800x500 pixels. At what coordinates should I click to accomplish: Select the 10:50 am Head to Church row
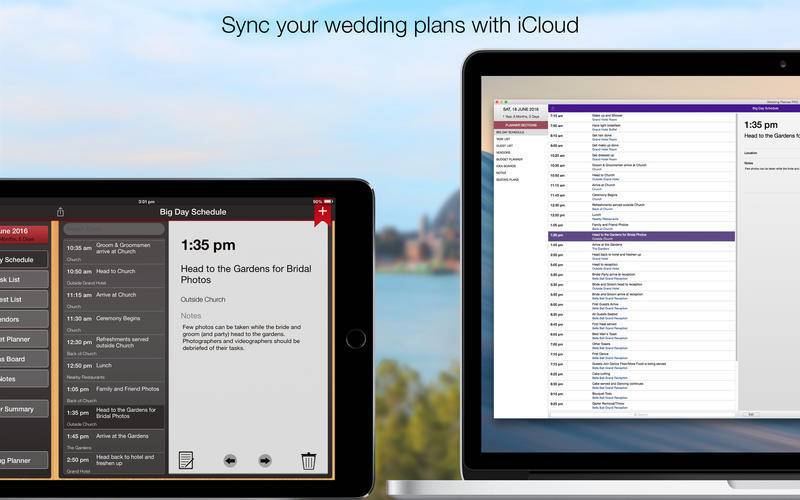click(114, 275)
